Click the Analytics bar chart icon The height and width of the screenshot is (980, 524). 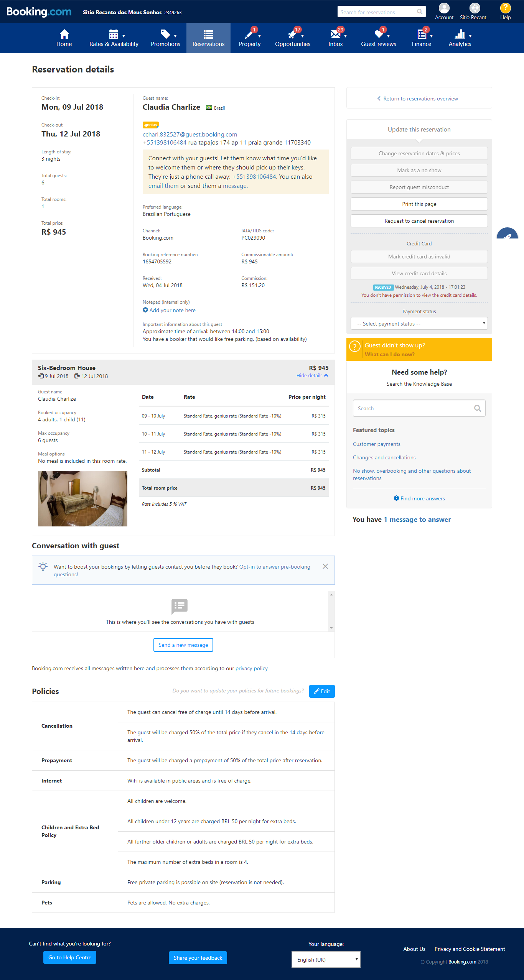[x=460, y=35]
